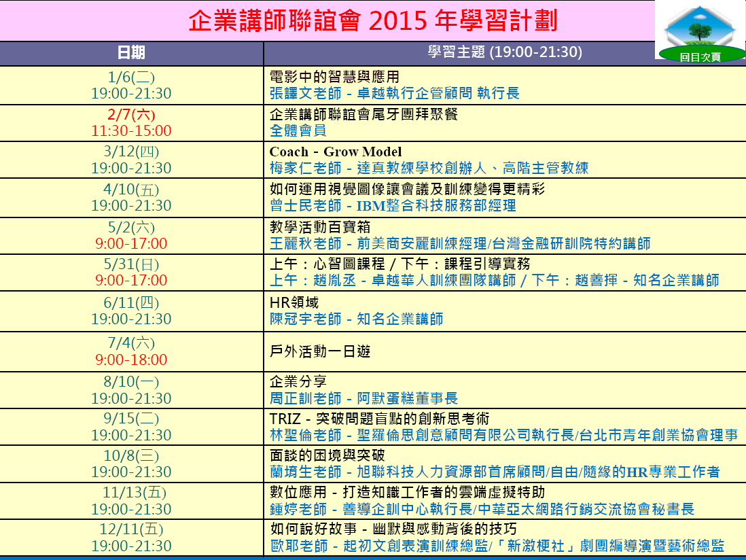Image resolution: width=746 pixels, height=560 pixels.
Task: Select date cell 10/8(三)
Action: [x=131, y=456]
